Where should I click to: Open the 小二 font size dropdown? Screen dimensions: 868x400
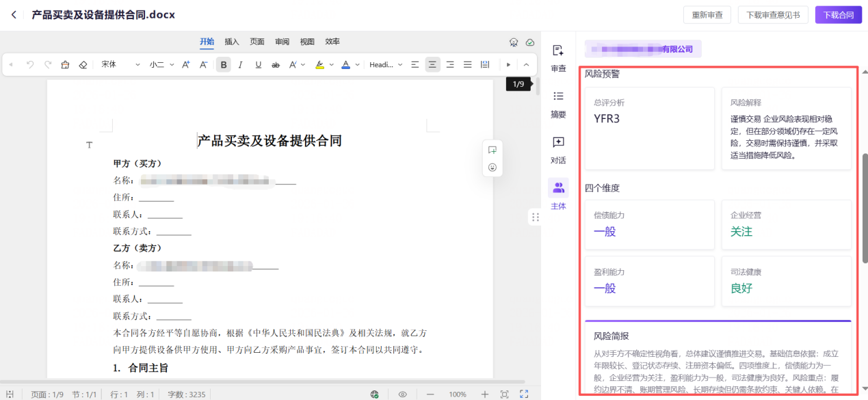161,65
